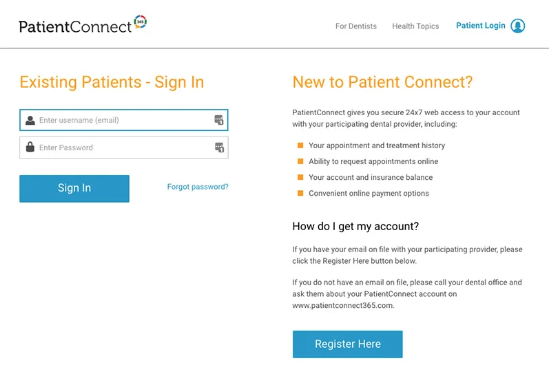Viewport: 551px width, 387px height.
Task: Click the person icon in username field
Action: tap(30, 120)
